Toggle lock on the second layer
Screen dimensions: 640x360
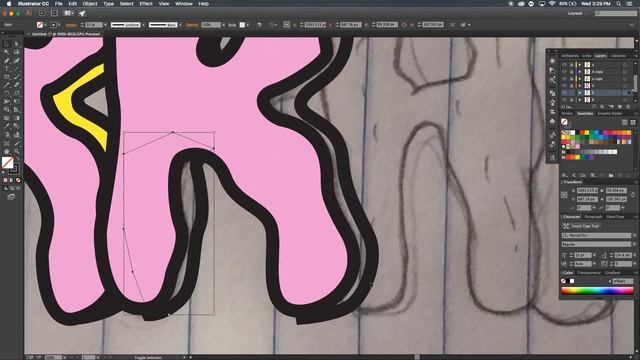point(571,72)
